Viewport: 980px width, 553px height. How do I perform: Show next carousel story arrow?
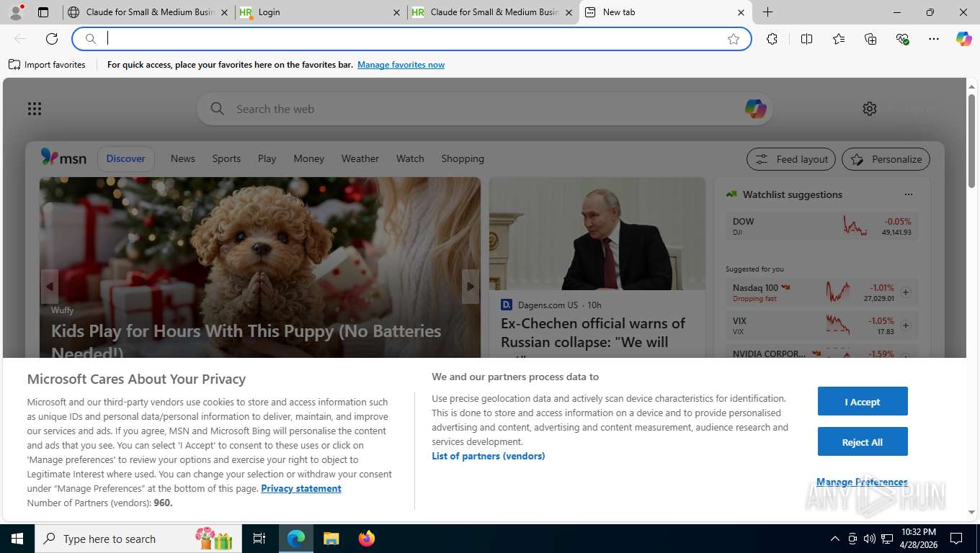pyautogui.click(x=471, y=287)
